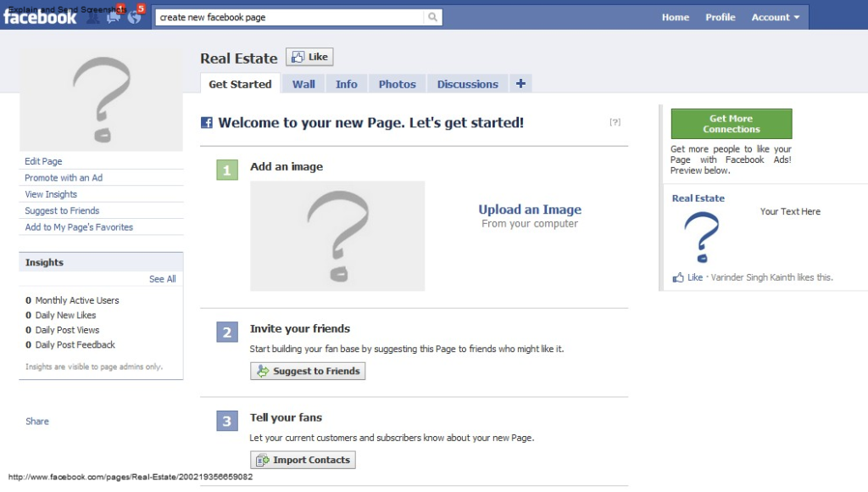This screenshot has width=868, height=492.
Task: Click step number 1 badge
Action: (227, 171)
